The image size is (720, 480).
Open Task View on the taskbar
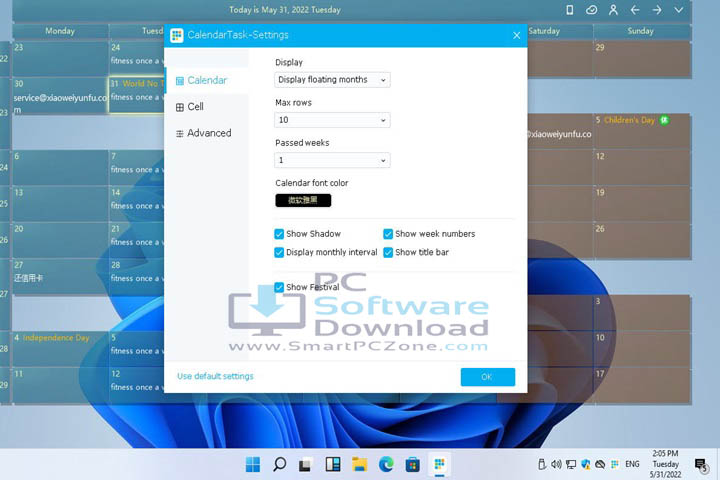pyautogui.click(x=305, y=464)
